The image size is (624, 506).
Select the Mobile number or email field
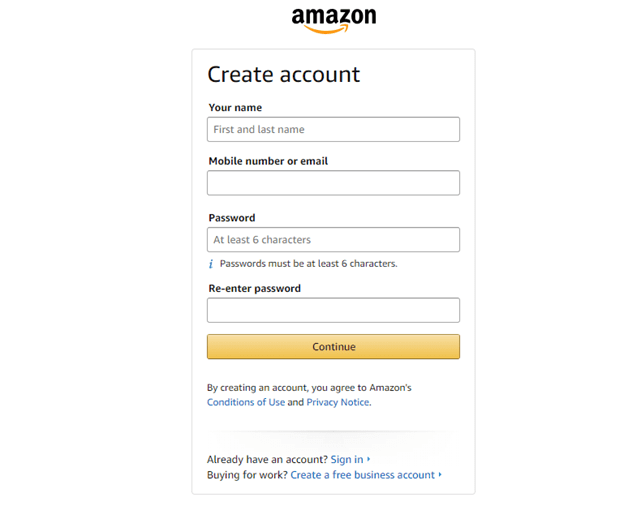click(333, 183)
